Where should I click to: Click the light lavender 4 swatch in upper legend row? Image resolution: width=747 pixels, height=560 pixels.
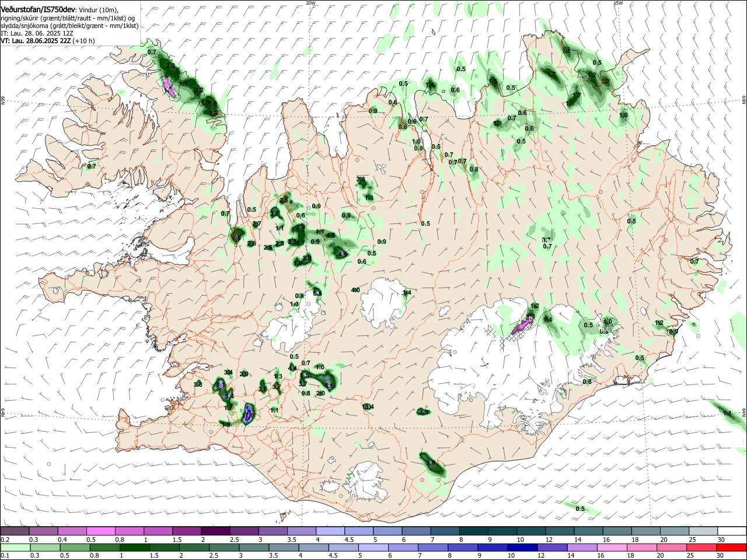coord(330,531)
